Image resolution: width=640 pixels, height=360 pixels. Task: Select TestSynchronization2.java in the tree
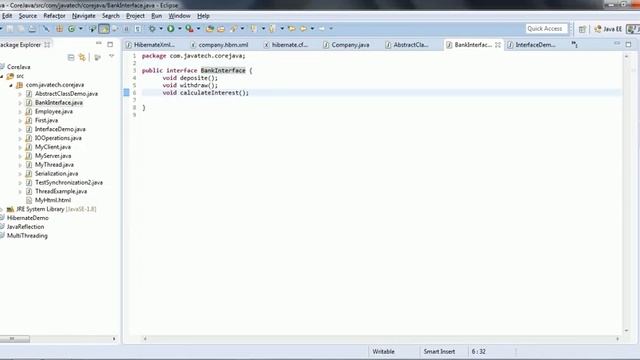click(69, 182)
